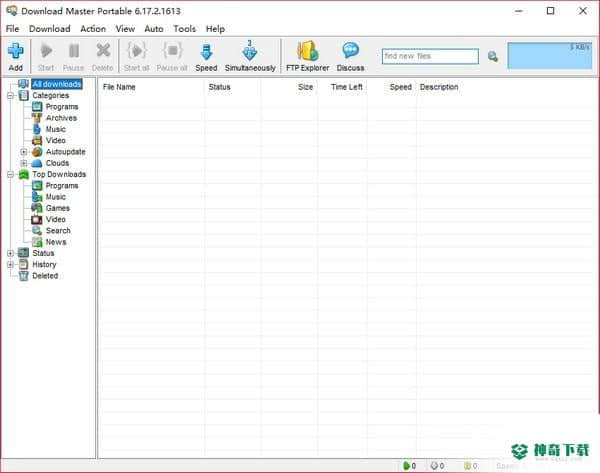
Task: Select Video under Categories
Action: 56,140
